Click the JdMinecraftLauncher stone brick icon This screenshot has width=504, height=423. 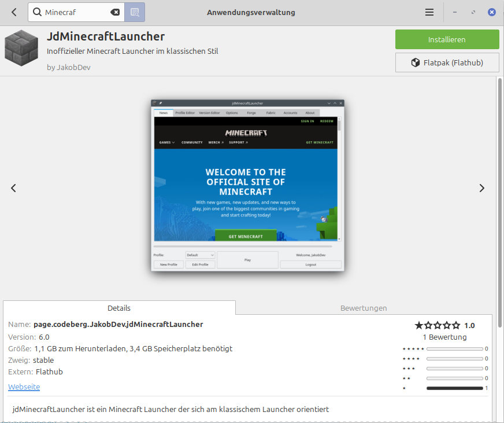pyautogui.click(x=21, y=48)
